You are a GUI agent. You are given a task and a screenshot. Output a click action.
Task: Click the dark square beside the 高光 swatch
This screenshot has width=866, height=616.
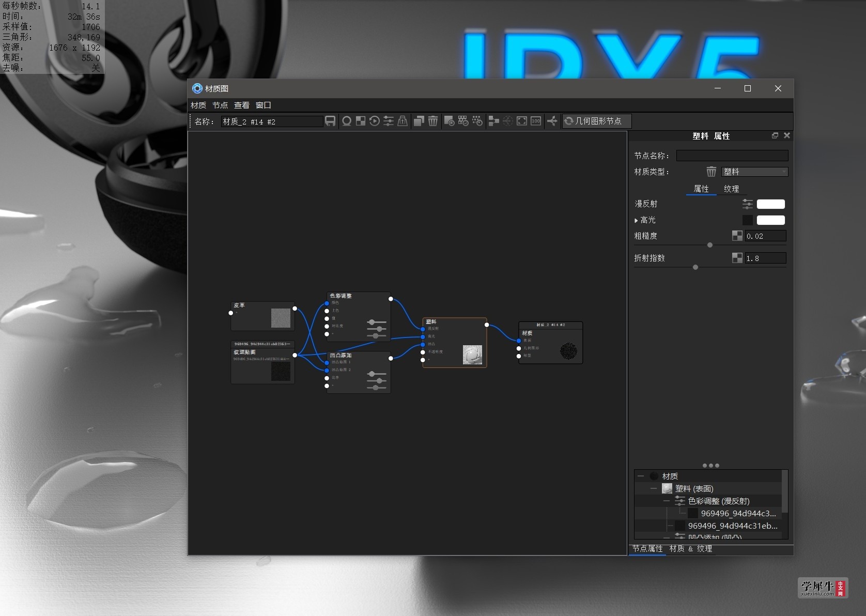748,220
